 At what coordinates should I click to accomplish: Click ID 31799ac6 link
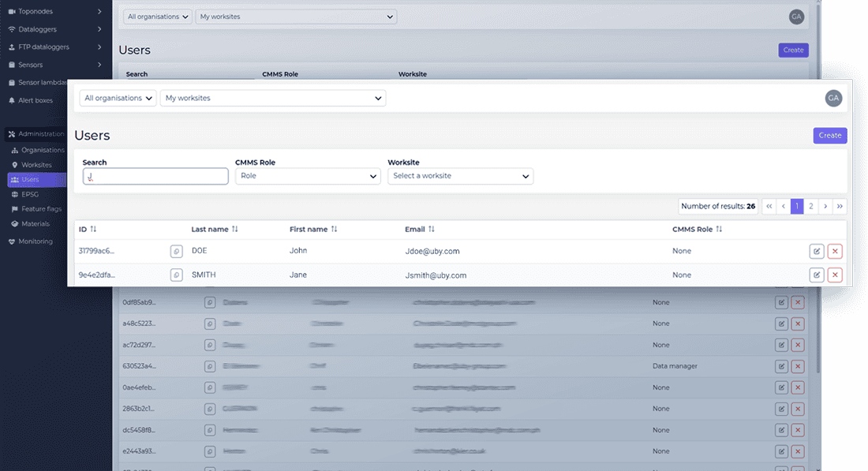pyautogui.click(x=96, y=251)
